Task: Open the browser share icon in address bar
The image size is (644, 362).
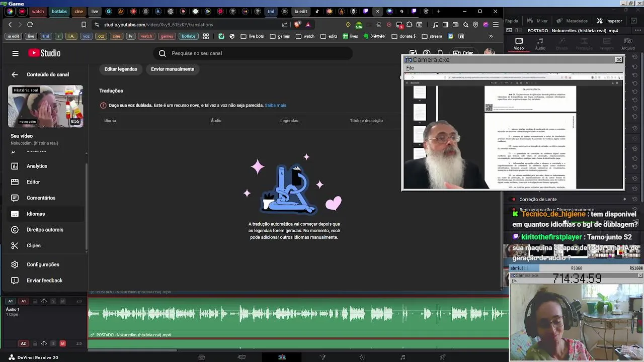Action: tap(285, 24)
